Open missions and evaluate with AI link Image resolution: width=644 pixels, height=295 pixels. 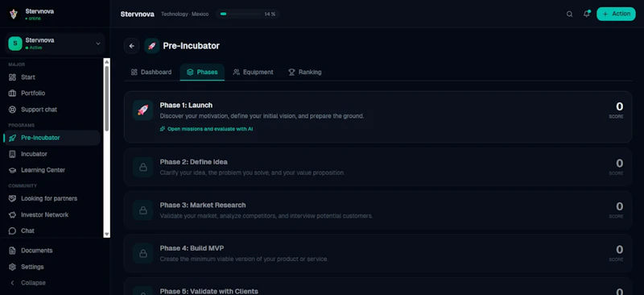coord(207,129)
